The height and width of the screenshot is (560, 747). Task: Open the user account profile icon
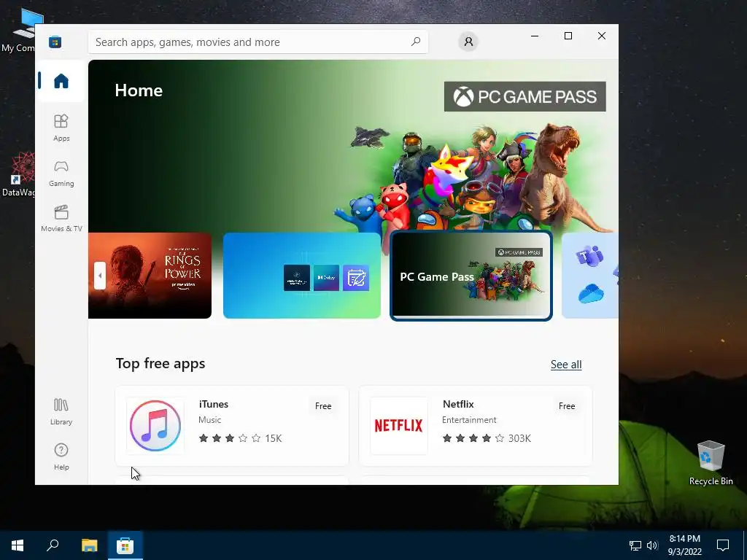pyautogui.click(x=468, y=42)
